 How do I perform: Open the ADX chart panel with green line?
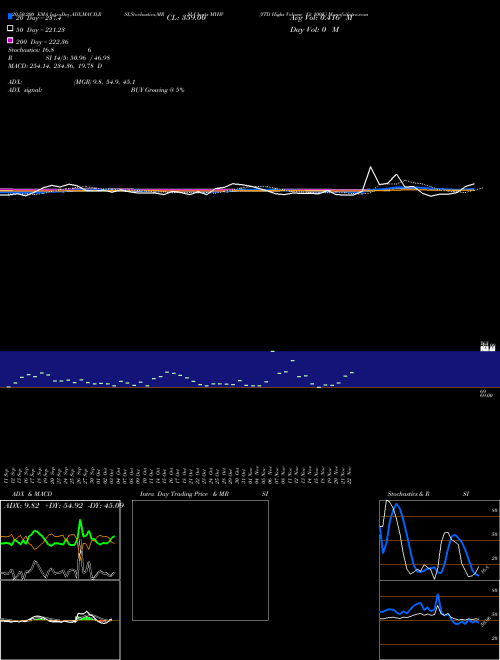(x=60, y=540)
